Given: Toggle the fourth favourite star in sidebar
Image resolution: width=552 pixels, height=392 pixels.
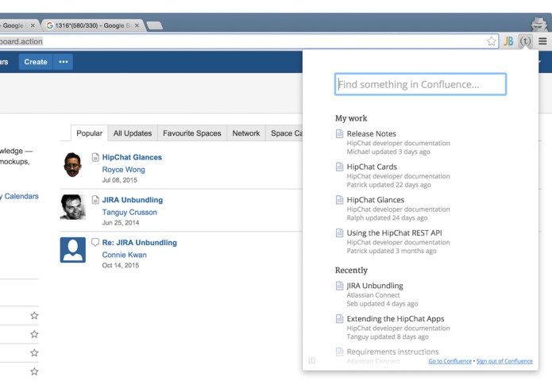Looking at the screenshot, I should pos(34,371).
